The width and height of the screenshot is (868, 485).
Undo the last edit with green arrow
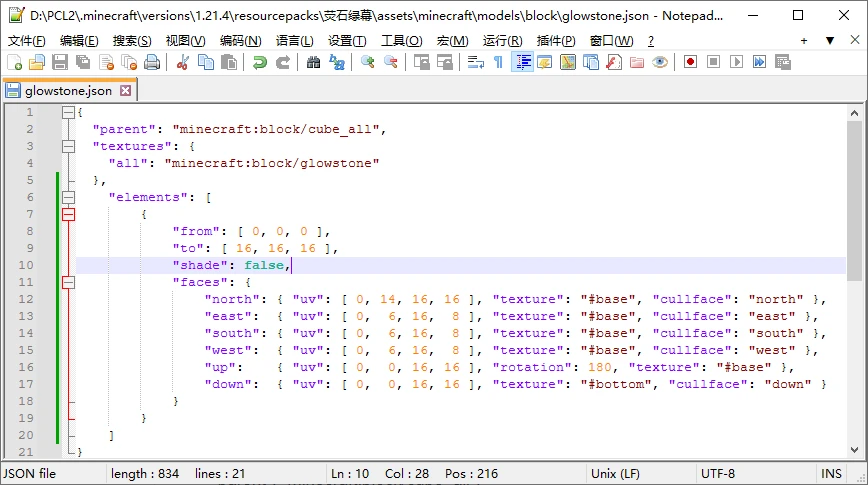259,62
